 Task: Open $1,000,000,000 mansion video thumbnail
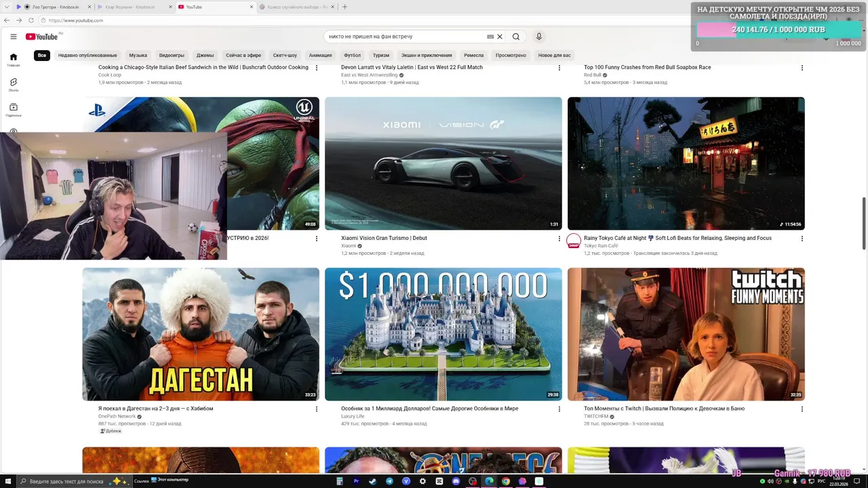(x=443, y=334)
